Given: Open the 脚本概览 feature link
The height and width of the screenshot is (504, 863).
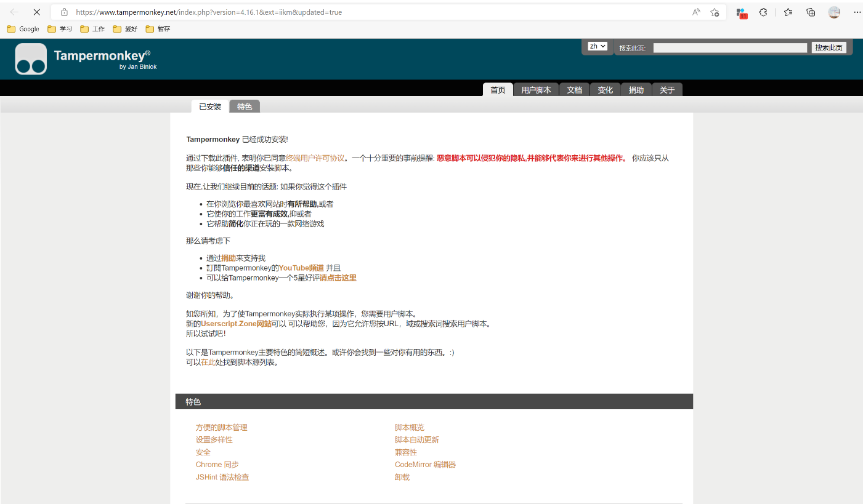Looking at the screenshot, I should [x=410, y=428].
